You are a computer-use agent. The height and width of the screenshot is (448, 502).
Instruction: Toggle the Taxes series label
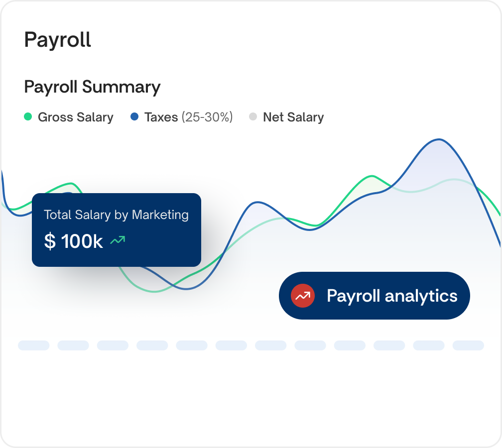pos(161,117)
